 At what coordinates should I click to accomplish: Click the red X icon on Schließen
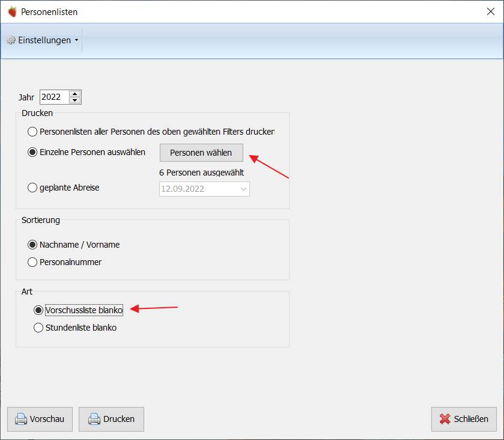[x=445, y=419]
